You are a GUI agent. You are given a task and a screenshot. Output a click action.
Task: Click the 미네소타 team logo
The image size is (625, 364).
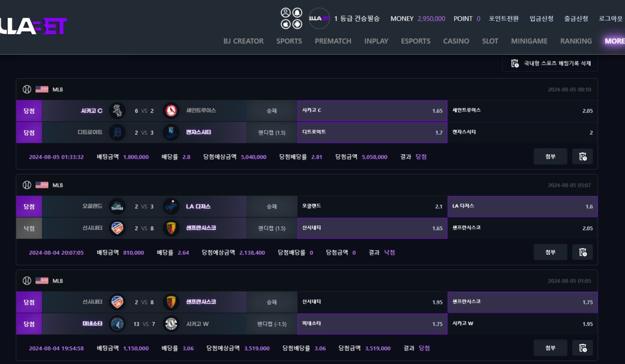pos(117,324)
